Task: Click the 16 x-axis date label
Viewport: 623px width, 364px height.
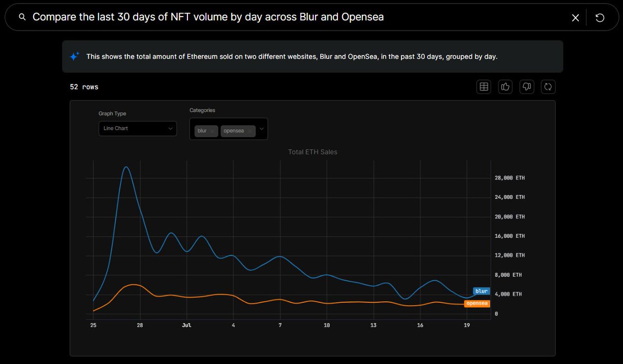Action: (x=420, y=325)
